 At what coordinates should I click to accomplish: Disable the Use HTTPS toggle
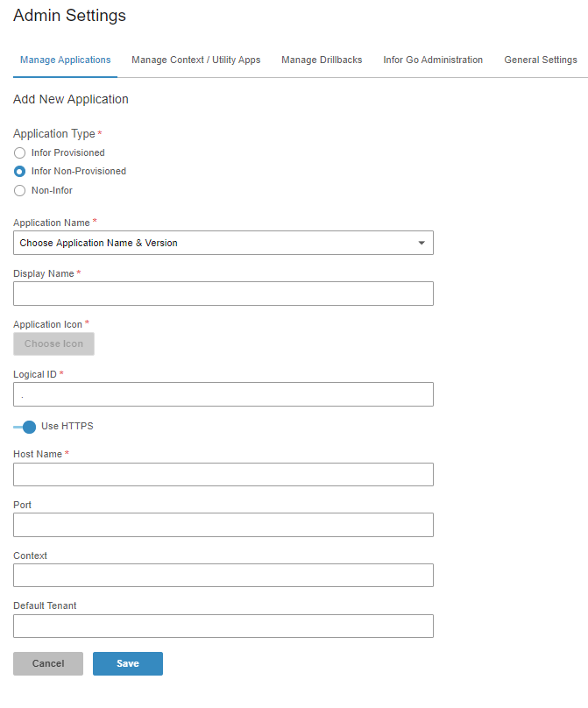(24, 427)
